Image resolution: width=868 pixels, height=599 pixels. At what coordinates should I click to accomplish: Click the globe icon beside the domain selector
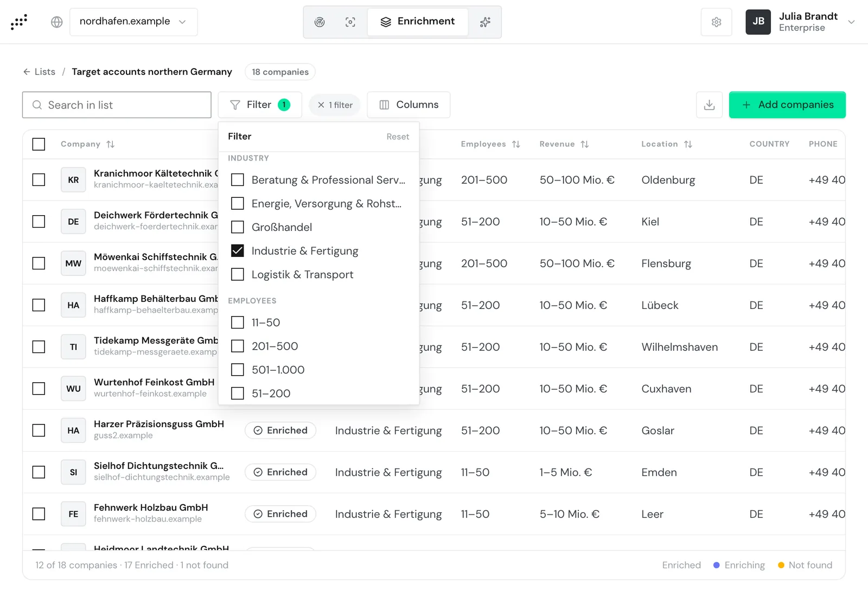[56, 22]
